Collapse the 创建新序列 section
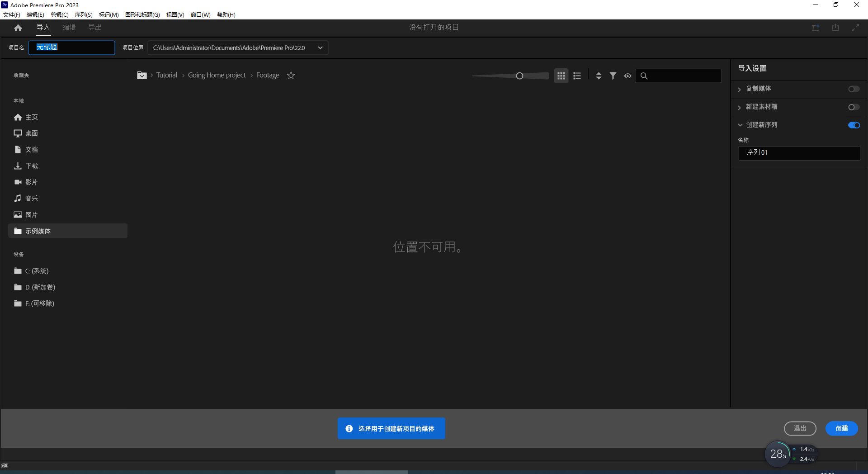This screenshot has width=868, height=474. [x=740, y=125]
